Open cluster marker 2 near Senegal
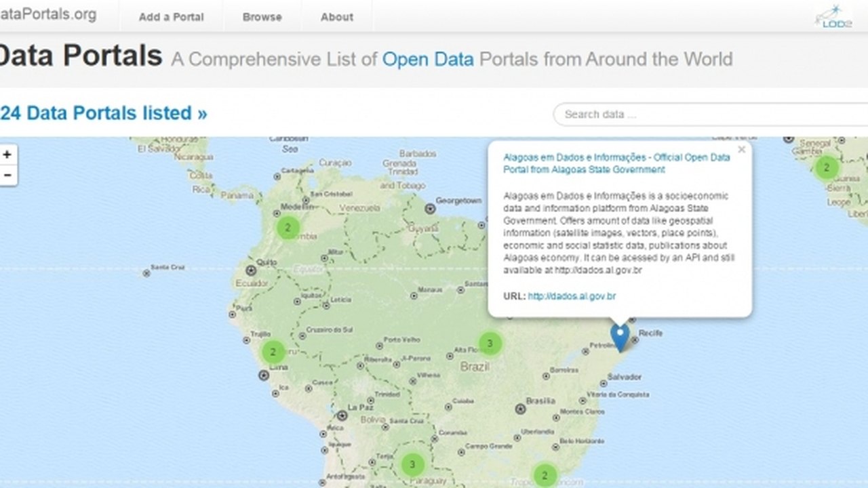 pyautogui.click(x=826, y=167)
